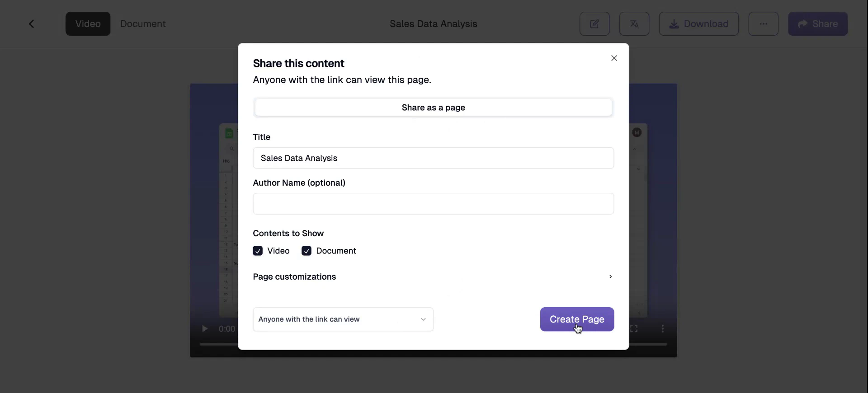
Task: Enter fullscreen in the video player
Action: pos(634,329)
